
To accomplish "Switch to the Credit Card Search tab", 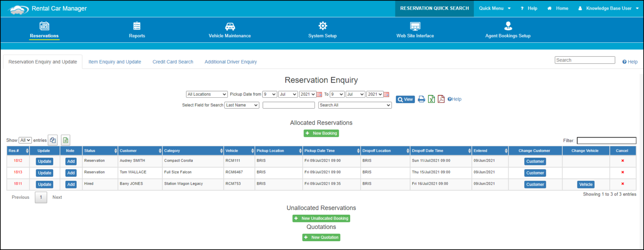I will [173, 62].
